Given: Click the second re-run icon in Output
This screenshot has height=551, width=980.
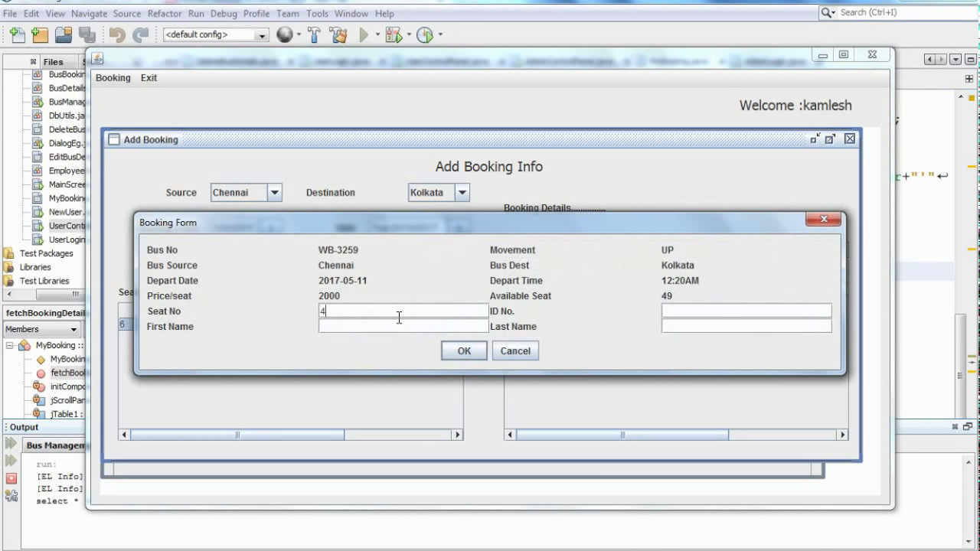Looking at the screenshot, I should (11, 461).
